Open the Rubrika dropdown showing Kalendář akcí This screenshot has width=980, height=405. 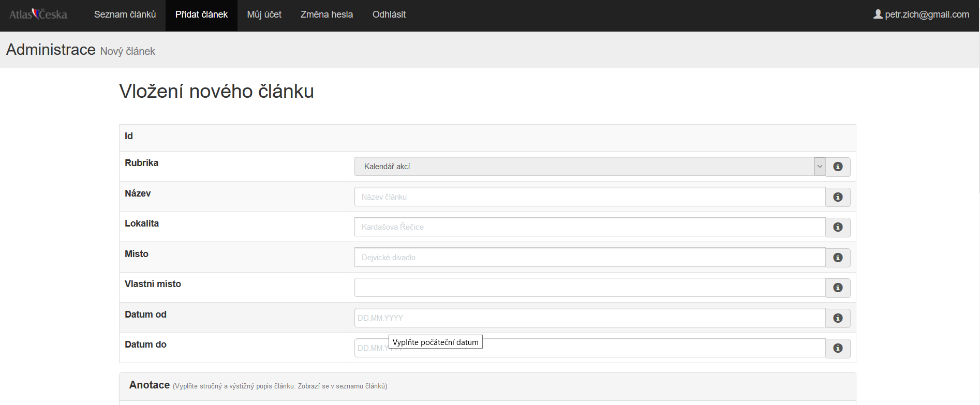pyautogui.click(x=590, y=167)
